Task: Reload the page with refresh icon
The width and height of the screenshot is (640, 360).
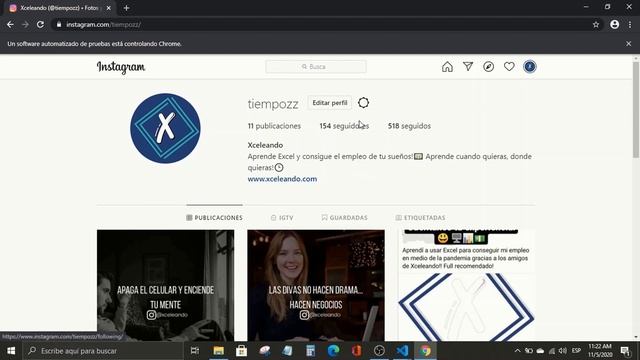Action: pyautogui.click(x=40, y=24)
